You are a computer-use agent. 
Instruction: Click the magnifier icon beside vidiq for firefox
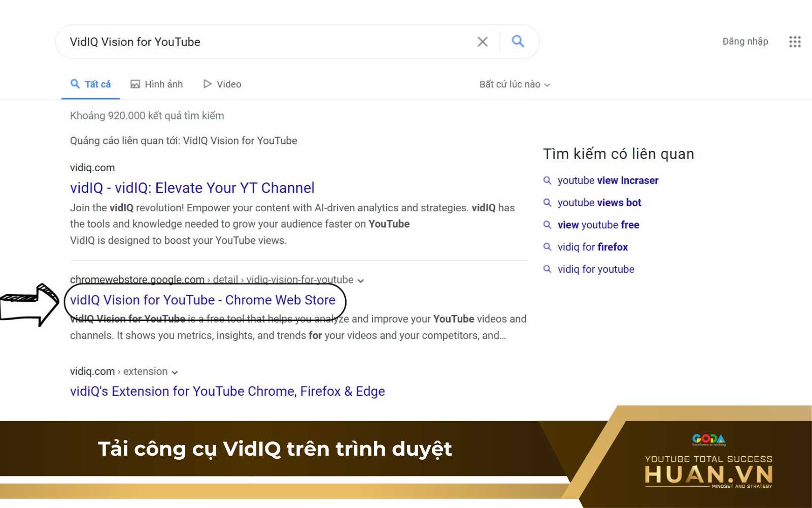[547, 247]
